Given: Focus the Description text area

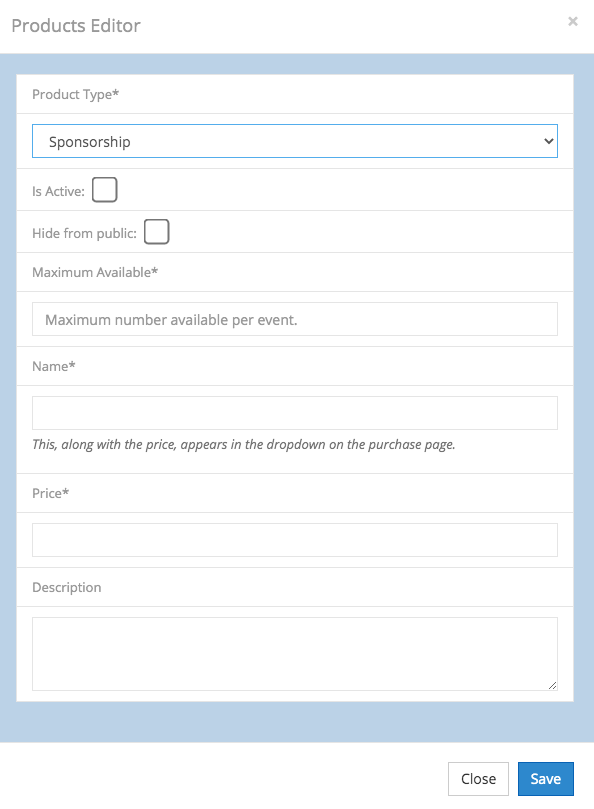Looking at the screenshot, I should [295, 654].
